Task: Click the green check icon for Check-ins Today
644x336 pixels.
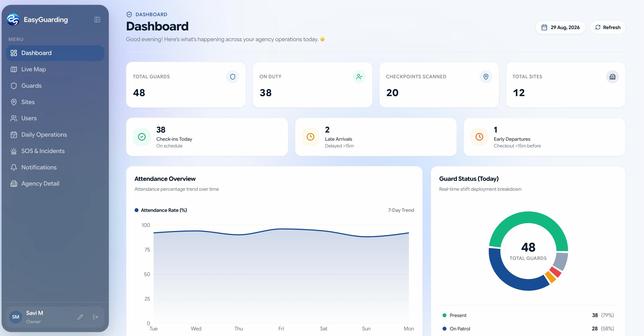Action: (142, 137)
